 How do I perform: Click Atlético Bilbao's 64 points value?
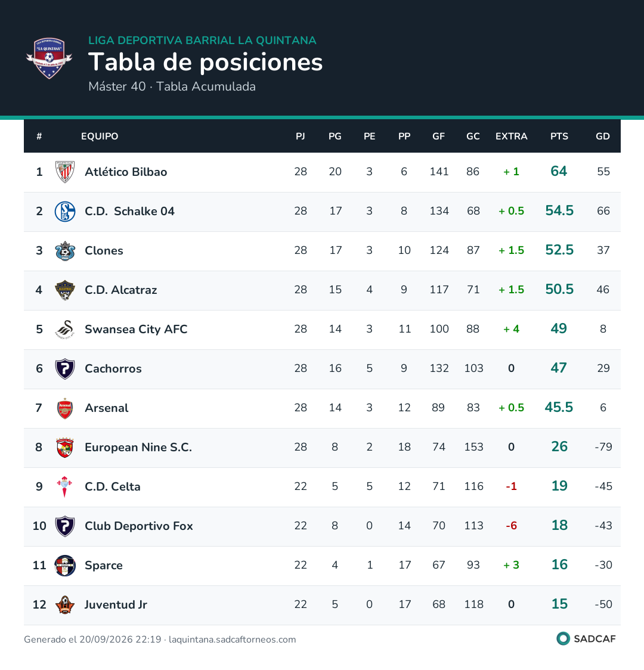tap(559, 171)
